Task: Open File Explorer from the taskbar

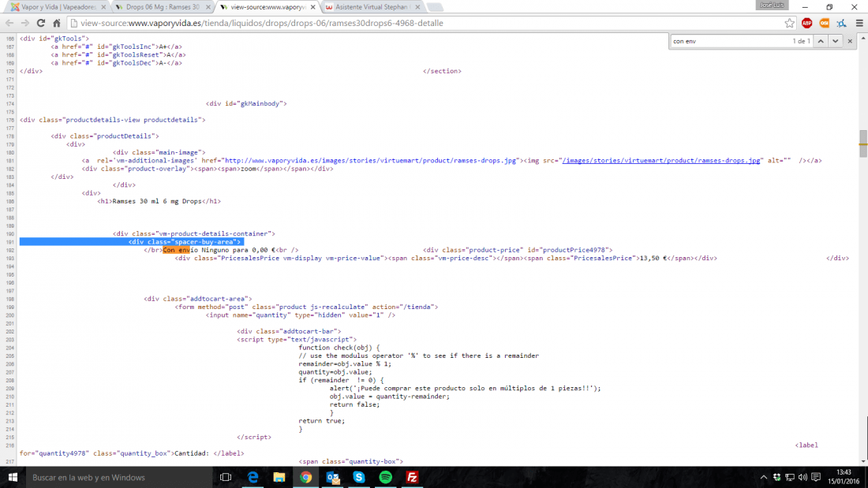Action: tap(279, 477)
